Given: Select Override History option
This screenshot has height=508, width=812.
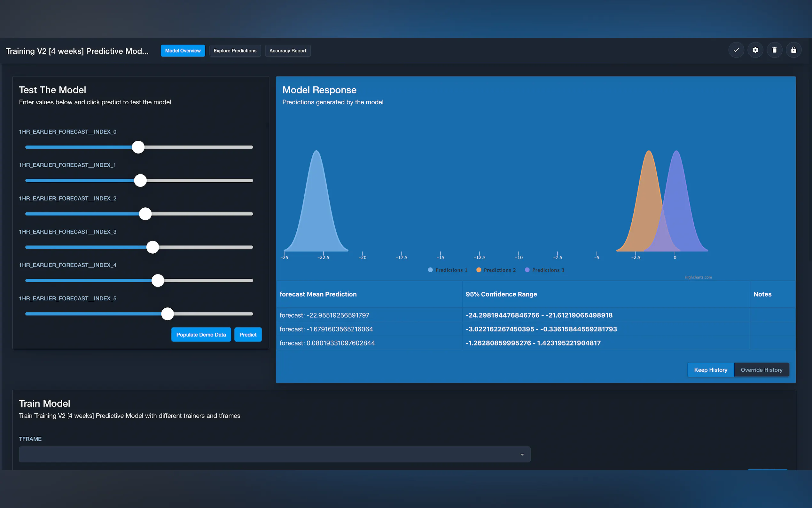Looking at the screenshot, I should point(761,370).
